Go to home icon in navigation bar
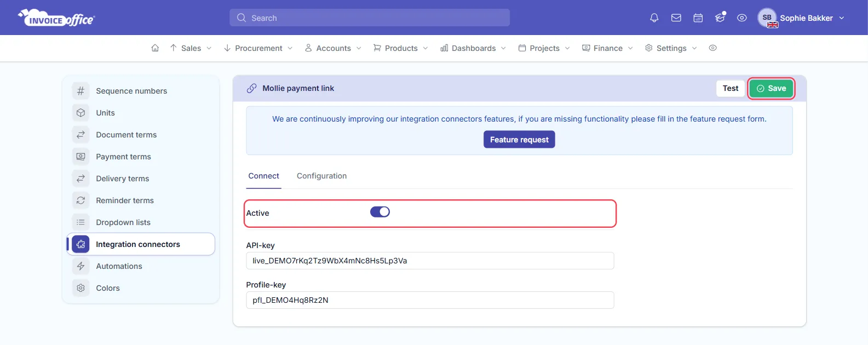 [155, 48]
